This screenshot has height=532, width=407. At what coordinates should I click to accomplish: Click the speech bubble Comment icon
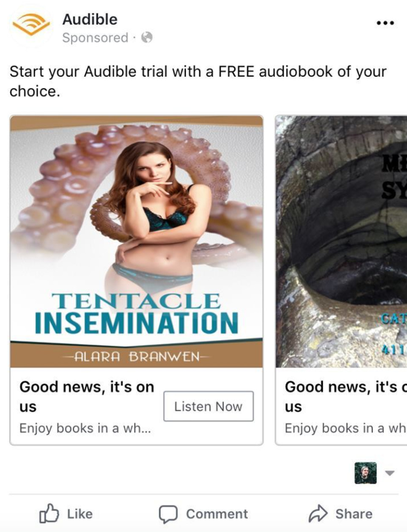point(168,514)
